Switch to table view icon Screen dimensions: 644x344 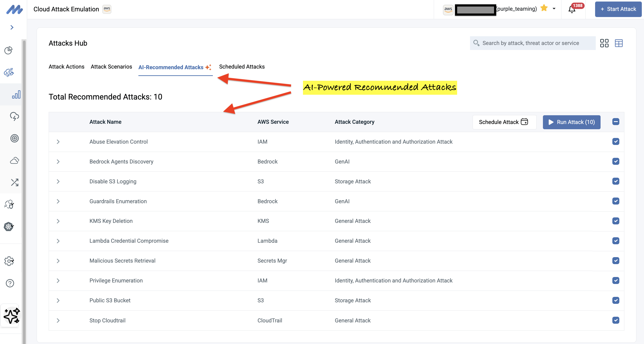[618, 43]
